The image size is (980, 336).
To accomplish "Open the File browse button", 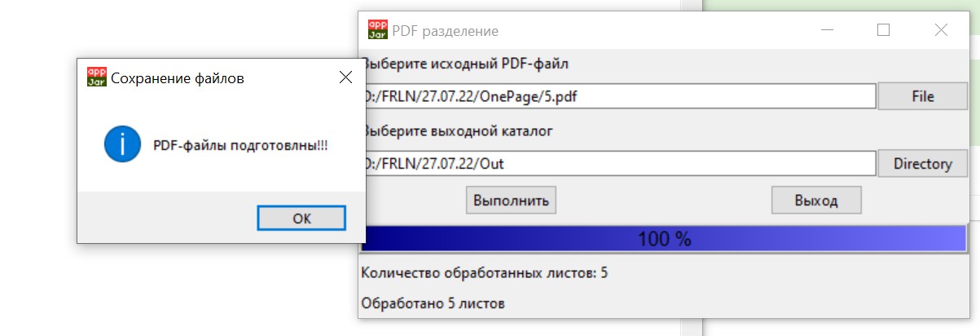I will point(922,96).
